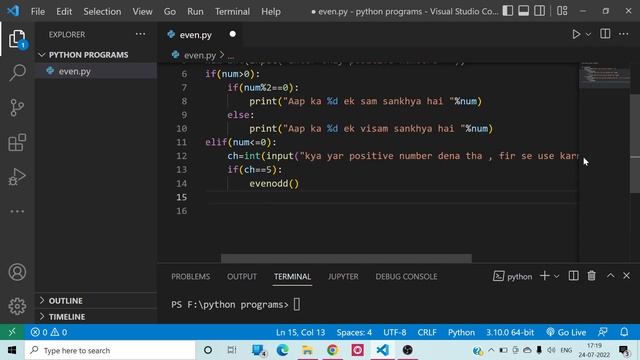Image resolution: width=640 pixels, height=360 pixels.
Task: Open run options dropdown arrow beside play
Action: click(588, 35)
